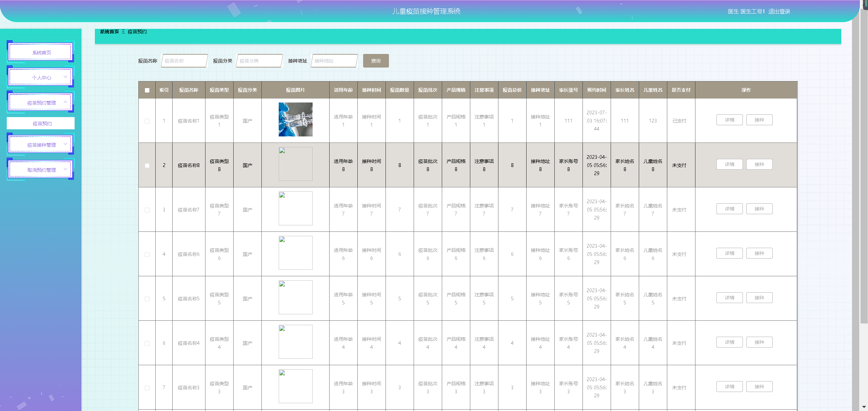Select the 疫苗预约 submenu item
868x411 pixels.
42,124
